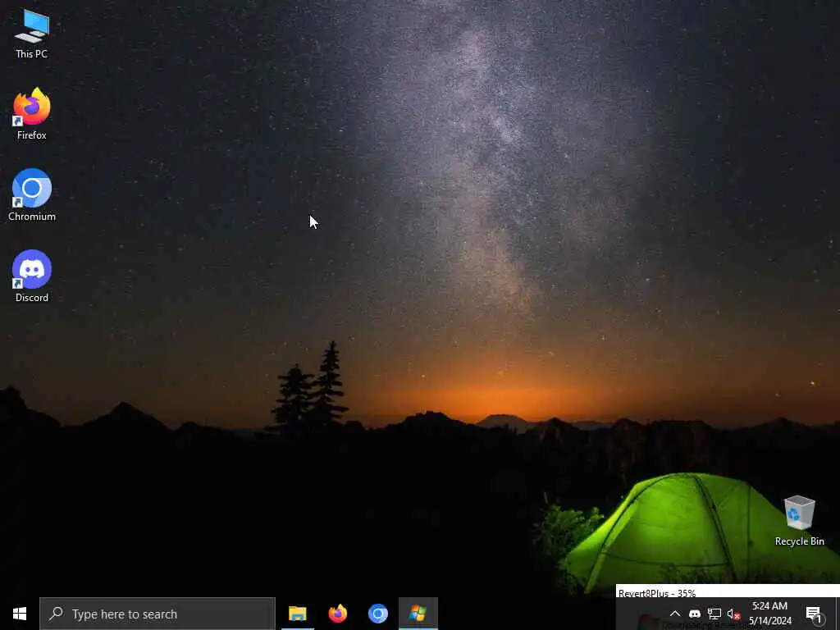
Task: Select the This PC desktop icon
Action: [32, 34]
